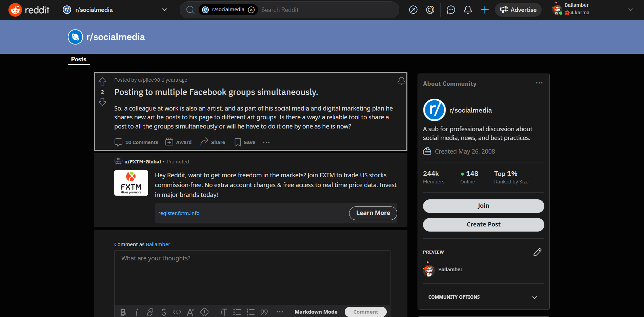
Task: Insert a numbered list
Action: pos(250,312)
